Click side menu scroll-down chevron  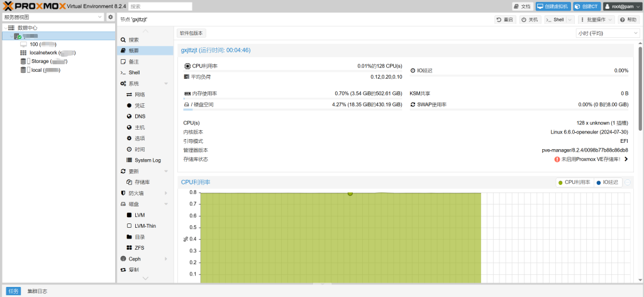pos(145,279)
